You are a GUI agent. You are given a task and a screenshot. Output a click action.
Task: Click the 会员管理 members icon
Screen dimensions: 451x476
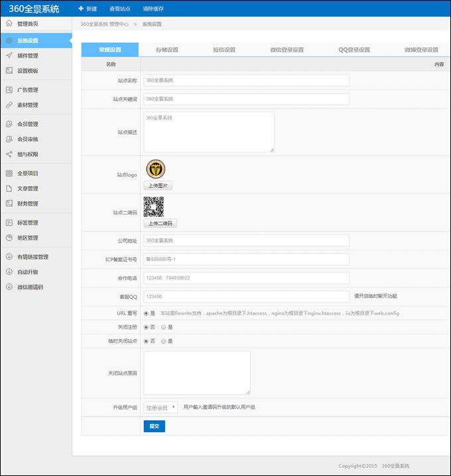coord(9,124)
